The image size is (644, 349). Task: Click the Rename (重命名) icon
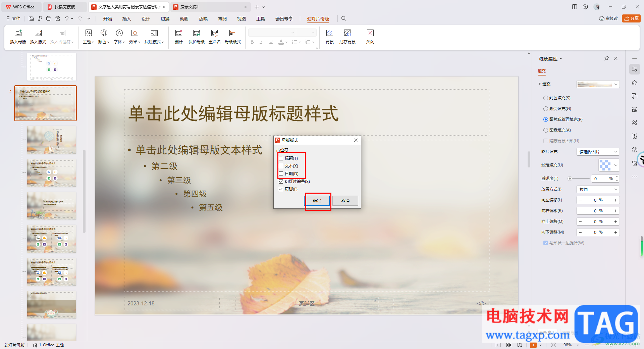215,33
